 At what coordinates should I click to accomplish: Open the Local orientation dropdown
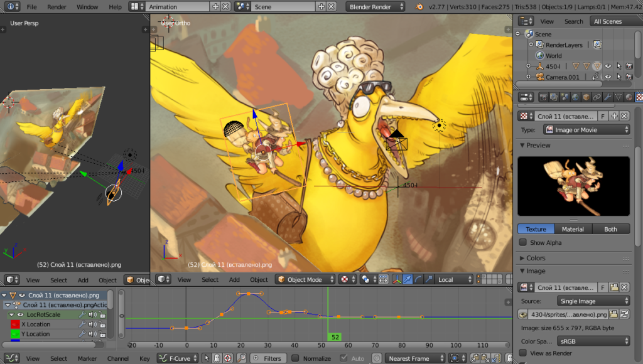click(x=454, y=279)
